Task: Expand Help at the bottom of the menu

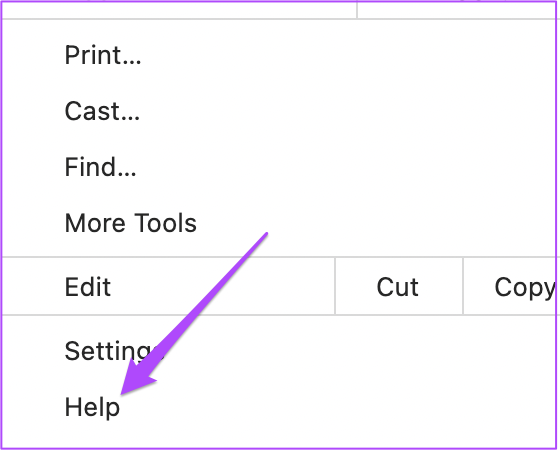Action: tap(280, 407)
